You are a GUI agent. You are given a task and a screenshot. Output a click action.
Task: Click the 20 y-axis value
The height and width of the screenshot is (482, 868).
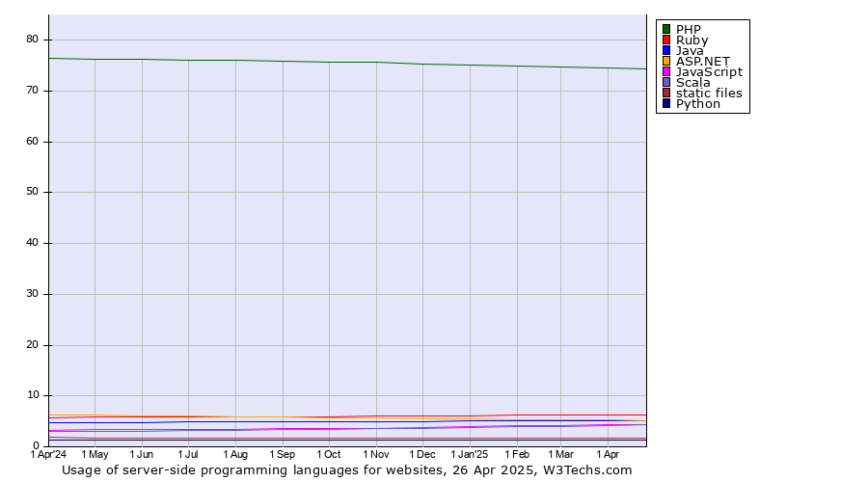click(32, 344)
